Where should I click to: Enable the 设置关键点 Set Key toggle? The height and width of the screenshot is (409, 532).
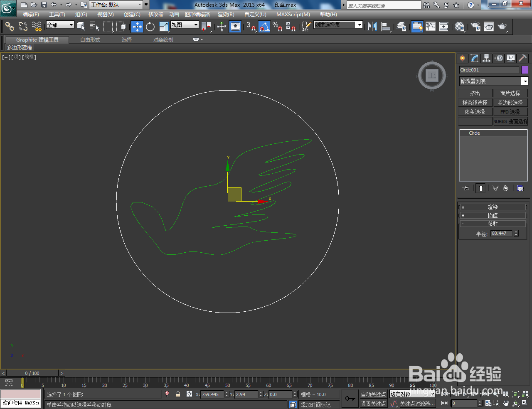point(373,403)
